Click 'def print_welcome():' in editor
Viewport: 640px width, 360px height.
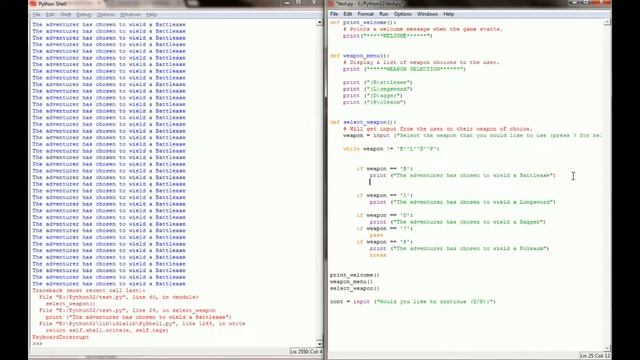click(363, 22)
